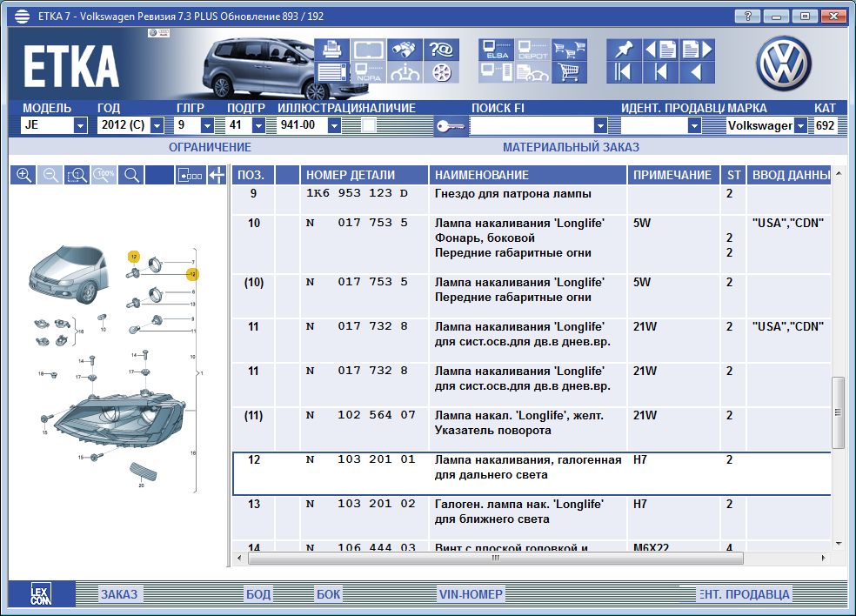
Task: Click the МАТЕРИАЛЬНЫЙ ЗАКАЗ link
Action: coord(571,147)
